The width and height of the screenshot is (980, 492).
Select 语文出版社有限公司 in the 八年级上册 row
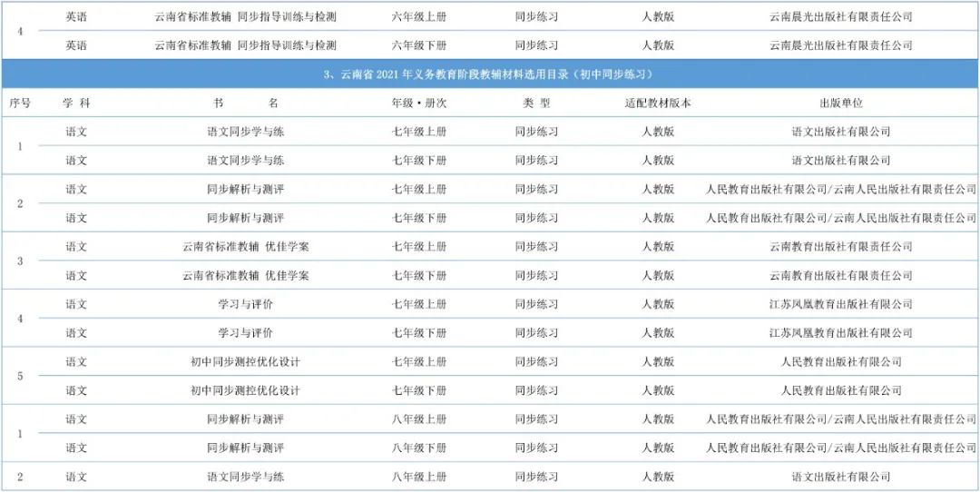point(841,477)
